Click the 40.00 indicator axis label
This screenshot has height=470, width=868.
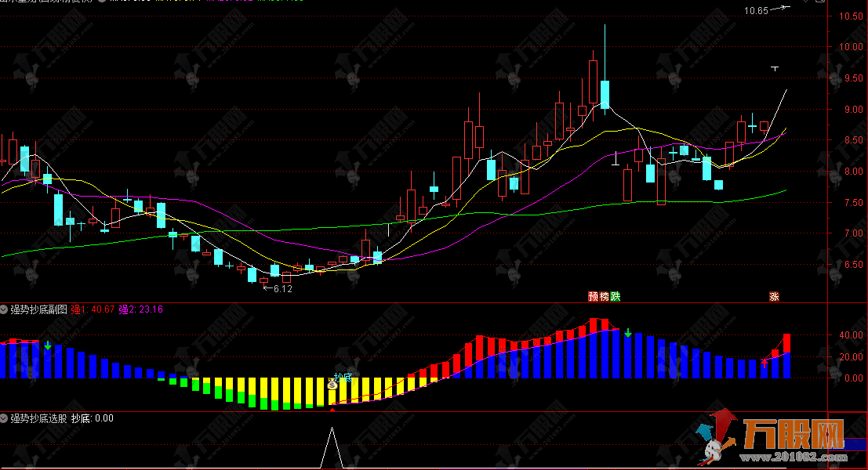pos(852,335)
